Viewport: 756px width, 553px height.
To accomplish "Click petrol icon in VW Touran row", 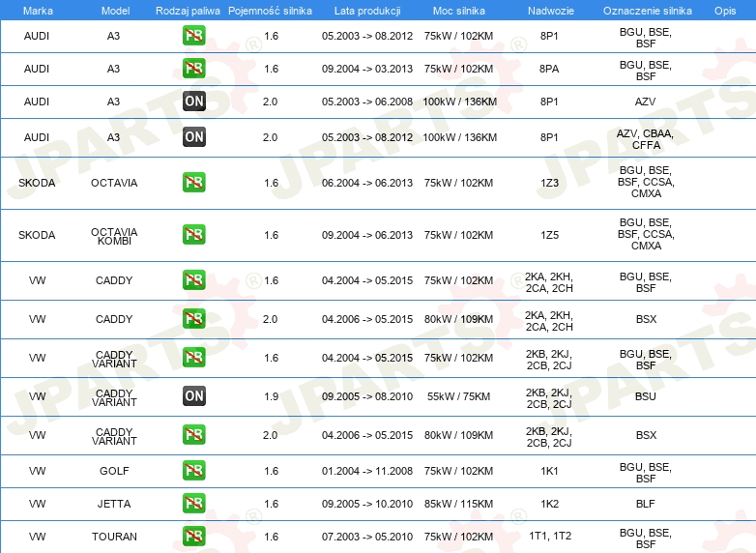I will click(x=193, y=537).
